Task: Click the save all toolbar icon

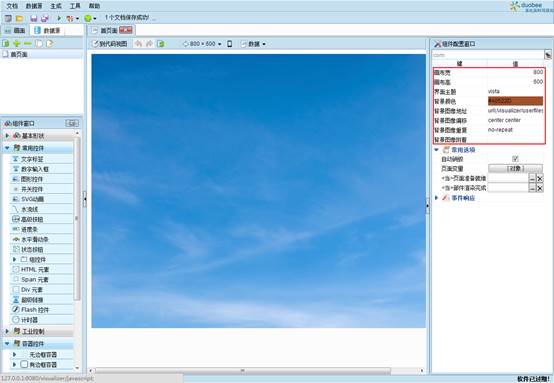Action: [45, 18]
